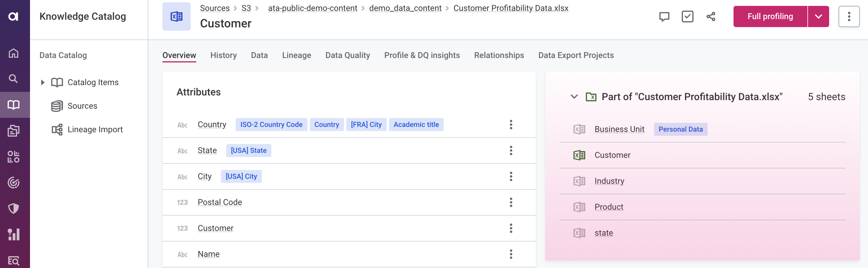Viewport: 868px width, 268px height.
Task: Open the Profile & DQ insights tab
Action: coord(422,55)
